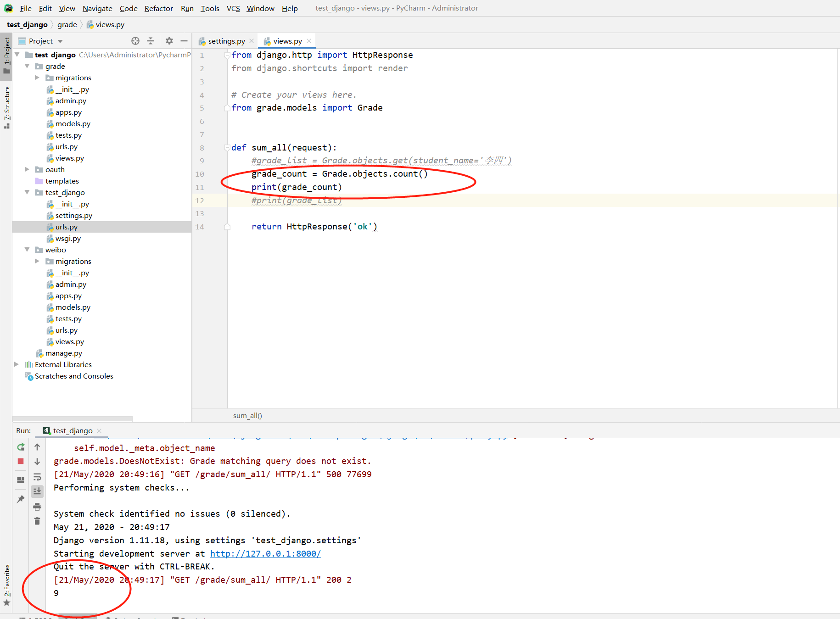Screen dimensions: 840x619
Task: Click fold marker on line 1 import
Action: coord(227,55)
